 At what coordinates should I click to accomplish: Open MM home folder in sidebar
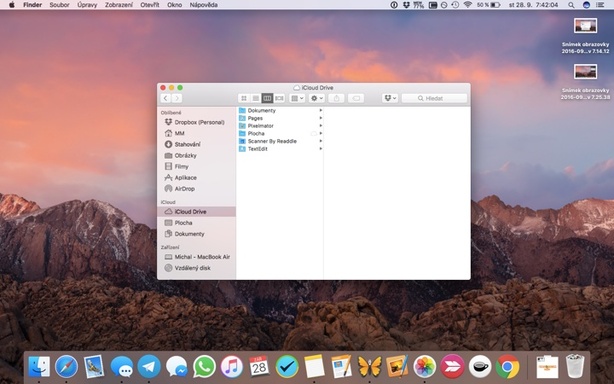pyautogui.click(x=196, y=133)
